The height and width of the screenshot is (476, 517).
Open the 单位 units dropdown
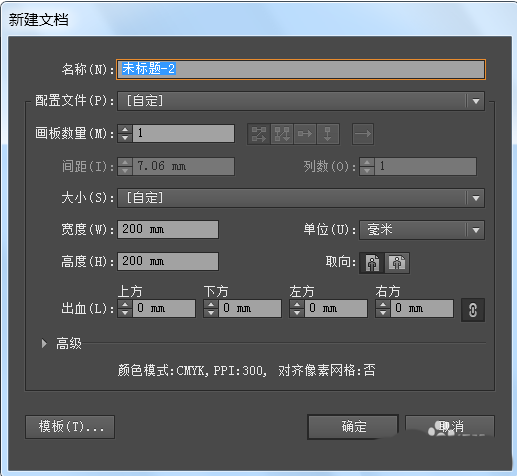(x=422, y=230)
